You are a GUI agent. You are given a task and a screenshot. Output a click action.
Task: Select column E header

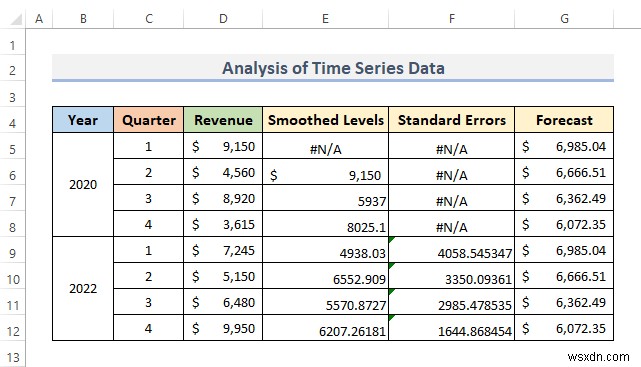325,19
